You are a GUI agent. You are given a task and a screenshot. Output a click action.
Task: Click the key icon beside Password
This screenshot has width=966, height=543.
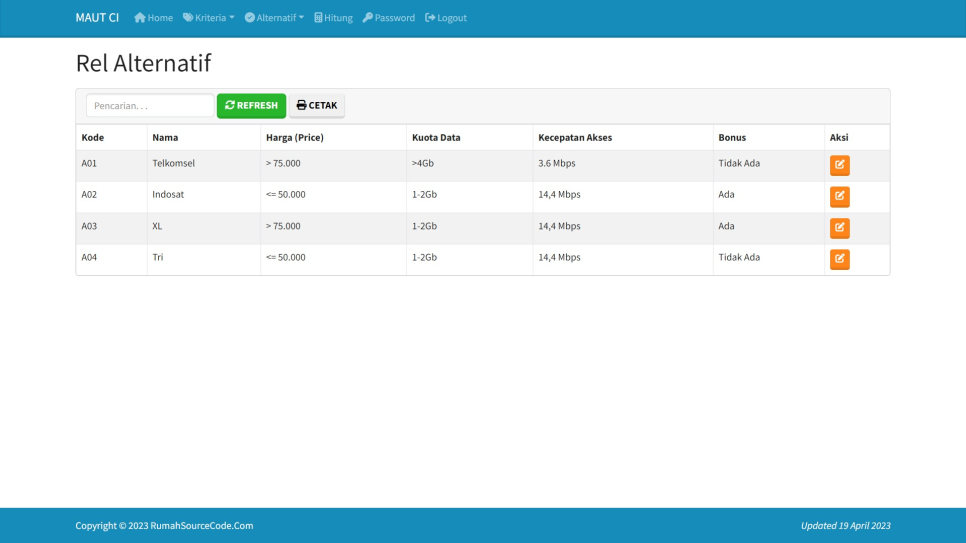(x=368, y=18)
